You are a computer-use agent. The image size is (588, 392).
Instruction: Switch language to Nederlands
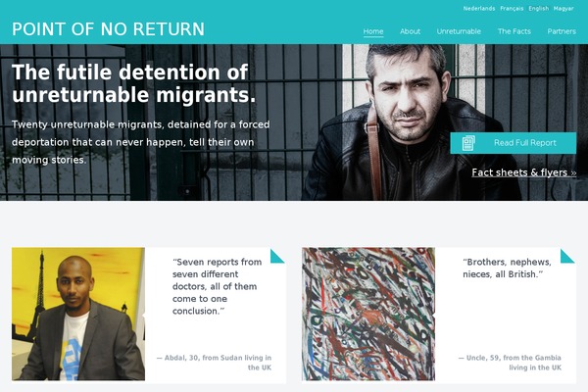click(x=479, y=8)
